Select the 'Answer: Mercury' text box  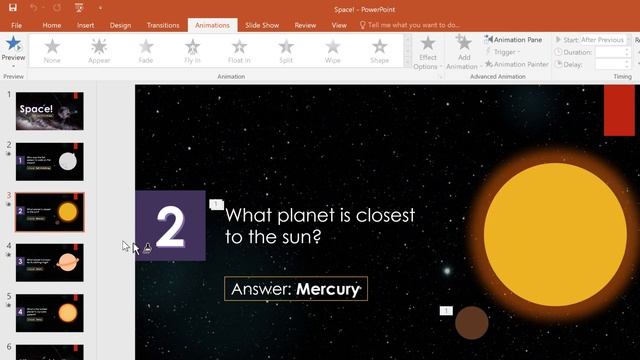pos(296,289)
